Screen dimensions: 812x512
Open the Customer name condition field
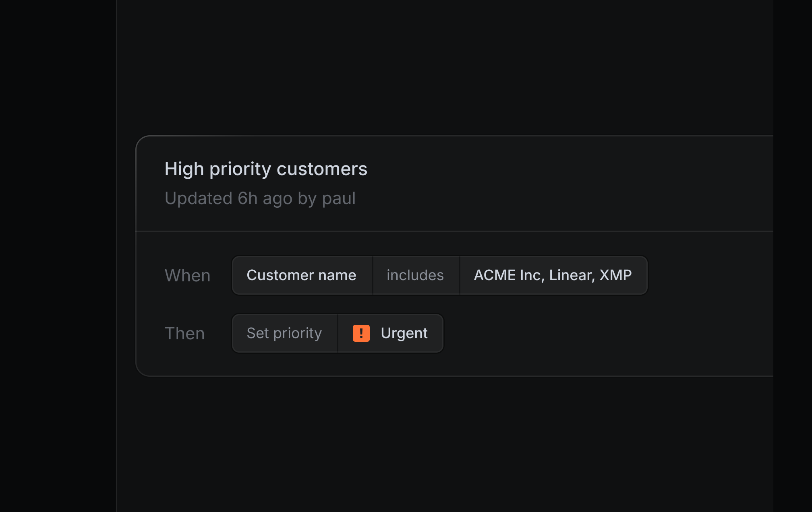tap(302, 275)
